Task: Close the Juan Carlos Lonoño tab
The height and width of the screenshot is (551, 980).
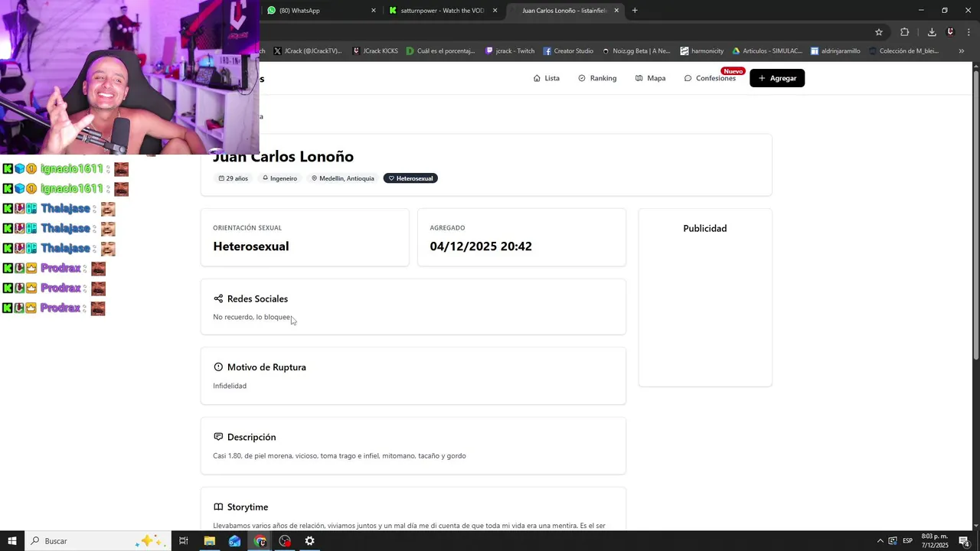Action: coord(616,11)
